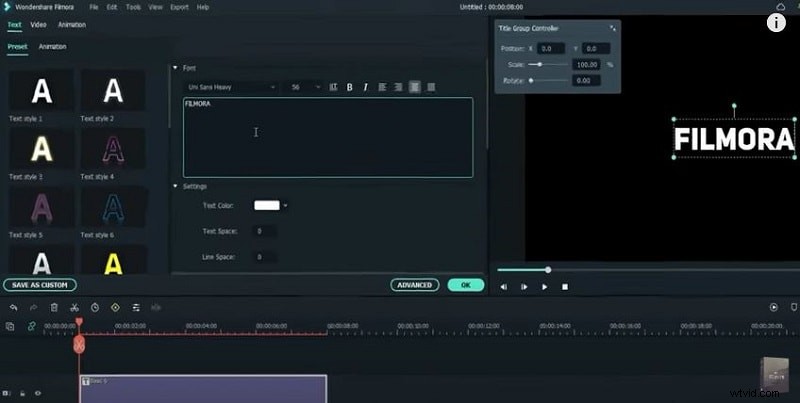The width and height of the screenshot is (800, 403).
Task: Open the Export menu
Action: (x=179, y=7)
